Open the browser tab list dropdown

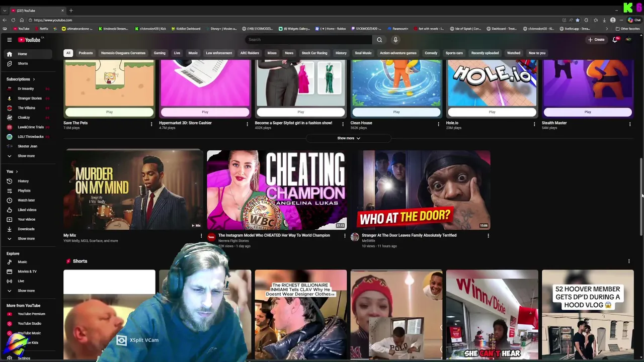[x=5, y=11]
